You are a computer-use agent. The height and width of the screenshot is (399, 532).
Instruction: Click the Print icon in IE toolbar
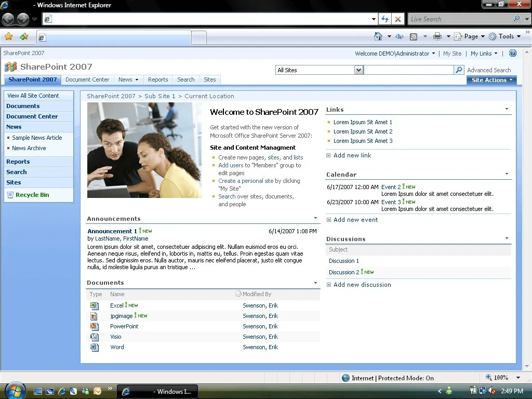pos(437,36)
